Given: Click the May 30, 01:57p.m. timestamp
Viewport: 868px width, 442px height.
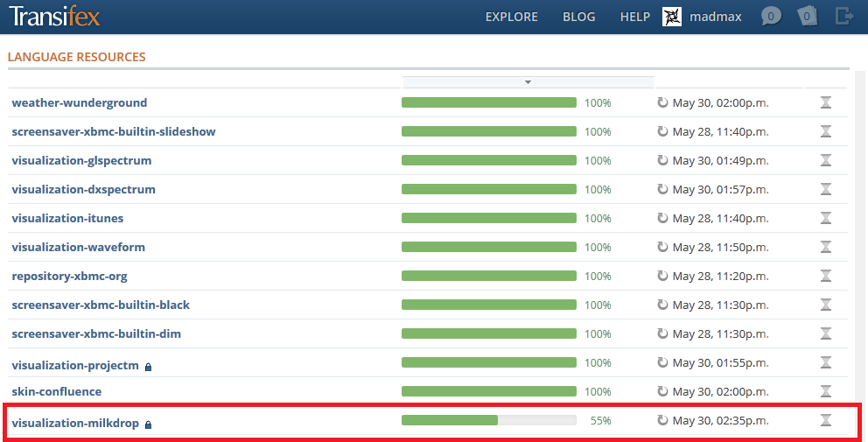Looking at the screenshot, I should pos(720,189).
